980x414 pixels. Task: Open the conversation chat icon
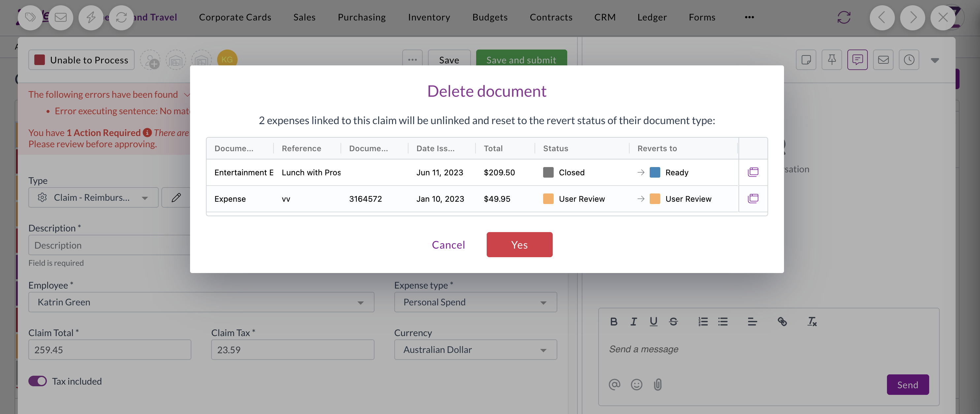(857, 60)
